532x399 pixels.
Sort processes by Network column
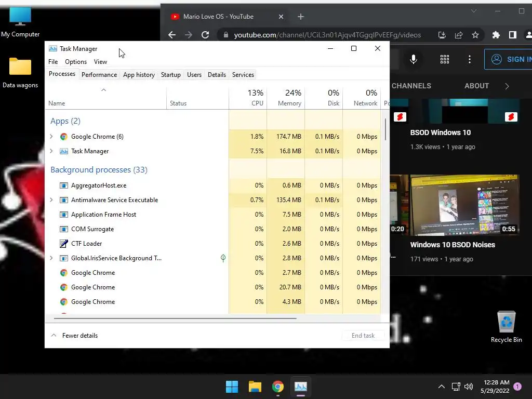tap(362, 98)
